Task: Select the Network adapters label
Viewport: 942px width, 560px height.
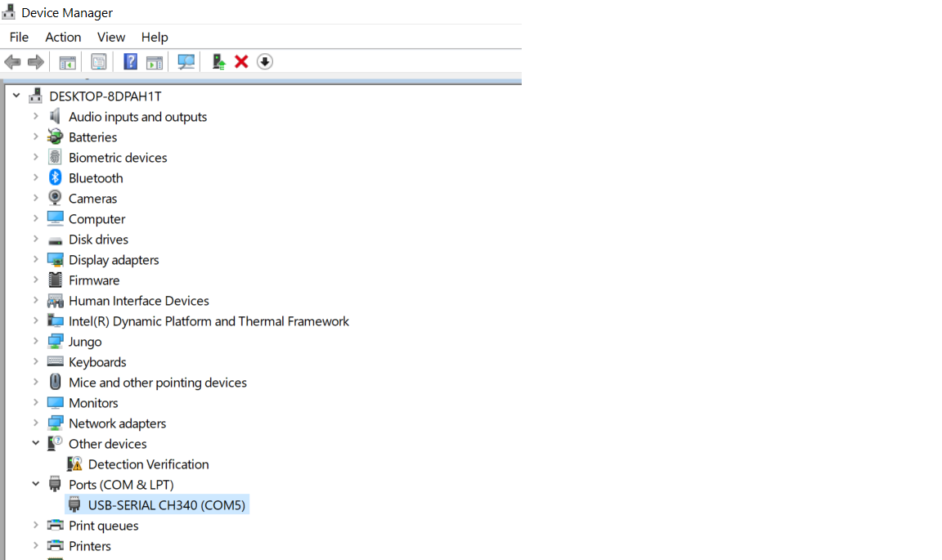Action: click(x=117, y=423)
